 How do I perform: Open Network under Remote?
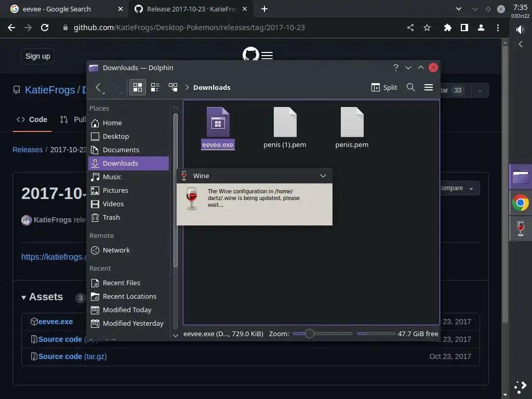point(129,250)
